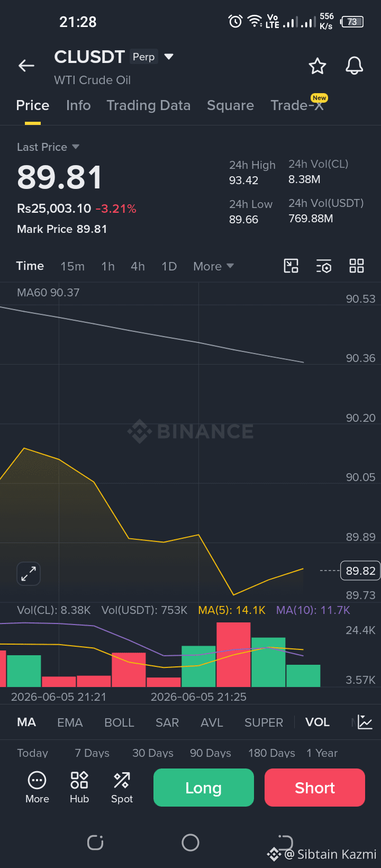This screenshot has height=868, width=381.
Task: Select the Today performance range
Action: point(33,753)
